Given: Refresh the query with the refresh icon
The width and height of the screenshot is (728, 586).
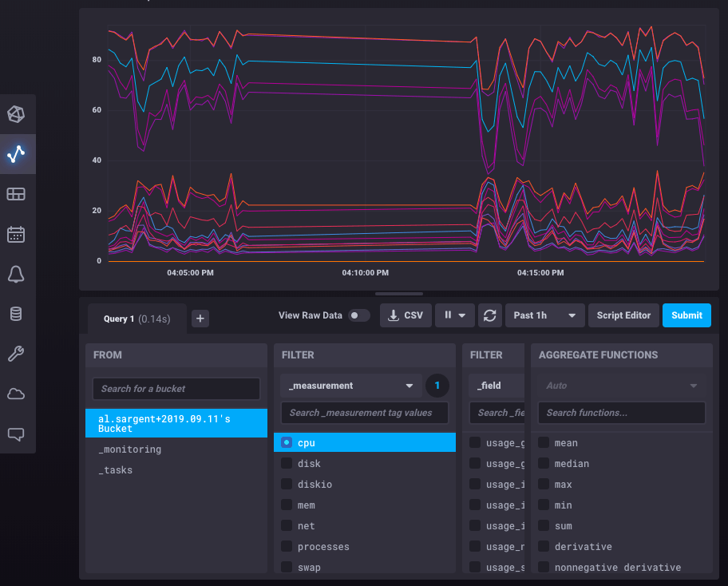Looking at the screenshot, I should coord(489,315).
